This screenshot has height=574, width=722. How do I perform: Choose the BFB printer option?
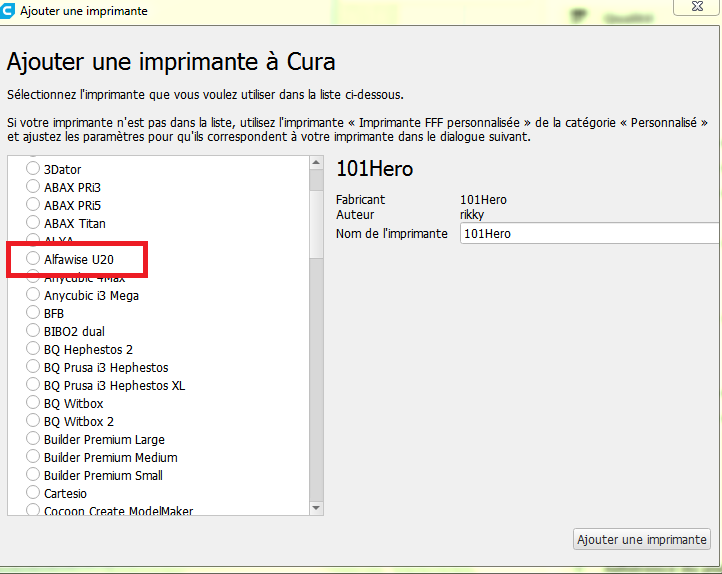tap(33, 312)
